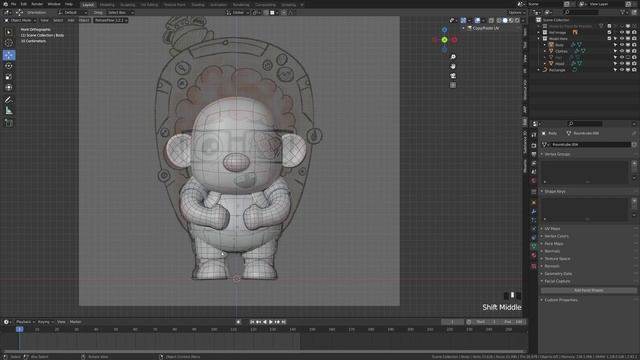Open the RetopoFlow 3.2.2 button

pos(111,20)
